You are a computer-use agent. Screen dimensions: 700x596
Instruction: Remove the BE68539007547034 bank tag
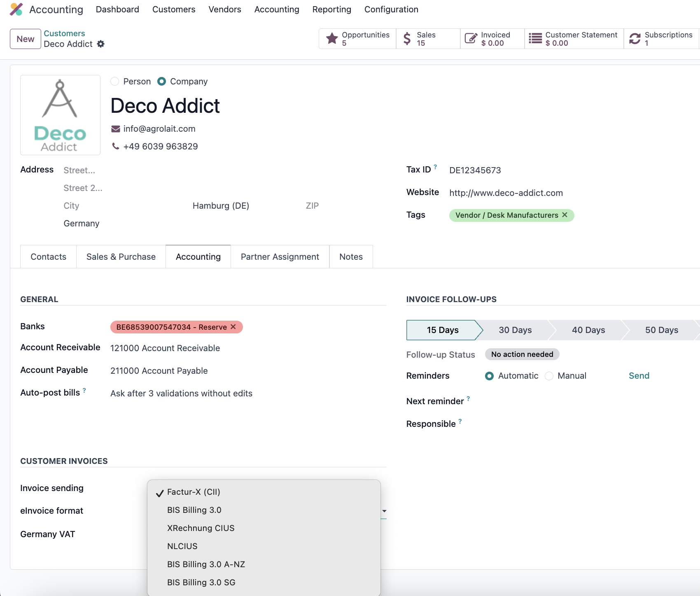pos(233,327)
